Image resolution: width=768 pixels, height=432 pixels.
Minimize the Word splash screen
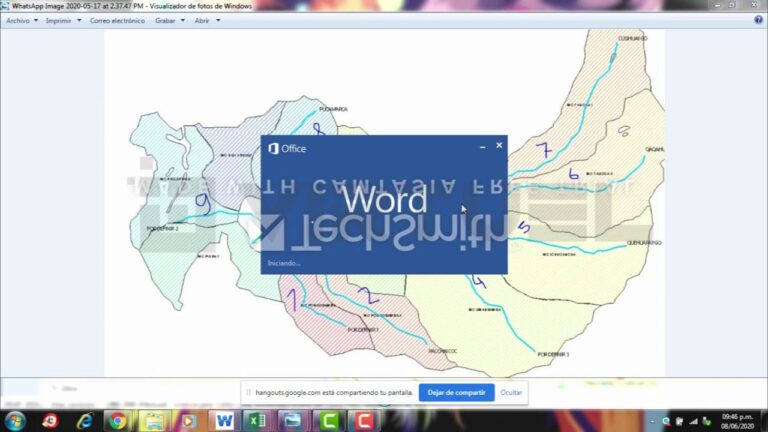pos(482,146)
